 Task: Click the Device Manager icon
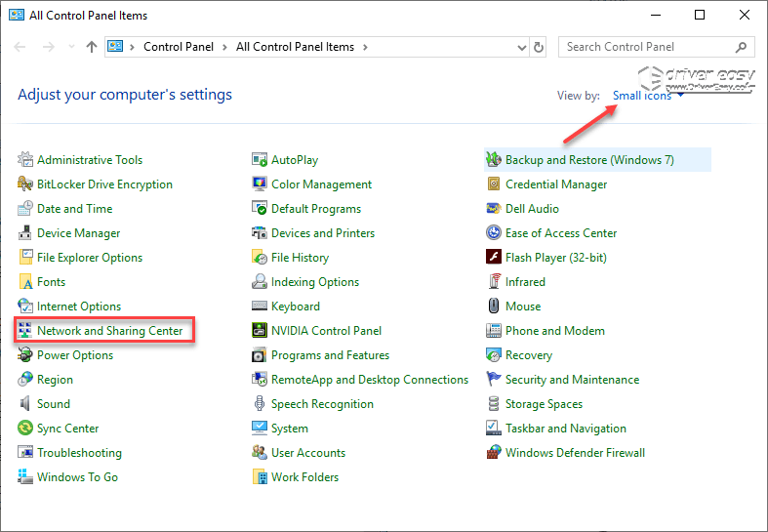[x=25, y=232]
